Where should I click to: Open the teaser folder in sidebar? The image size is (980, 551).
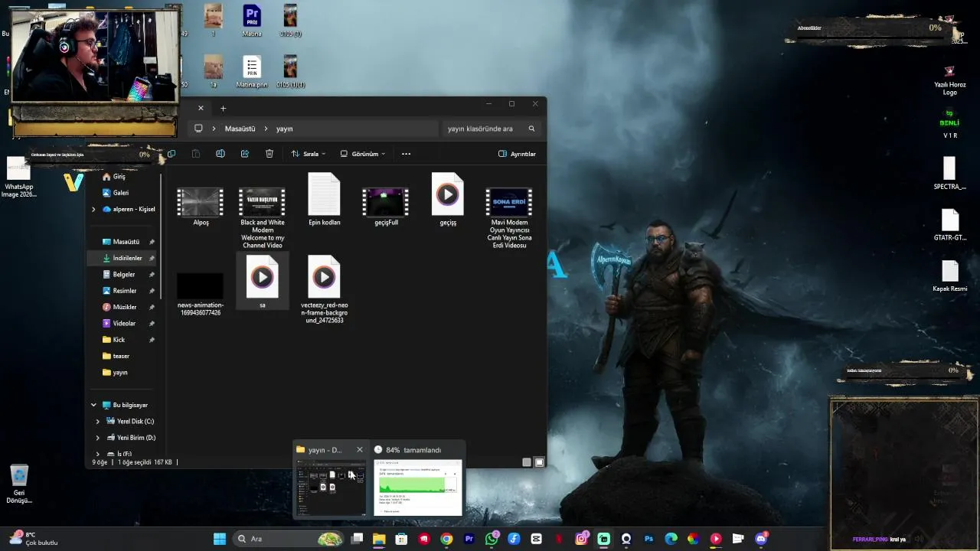[x=121, y=356]
